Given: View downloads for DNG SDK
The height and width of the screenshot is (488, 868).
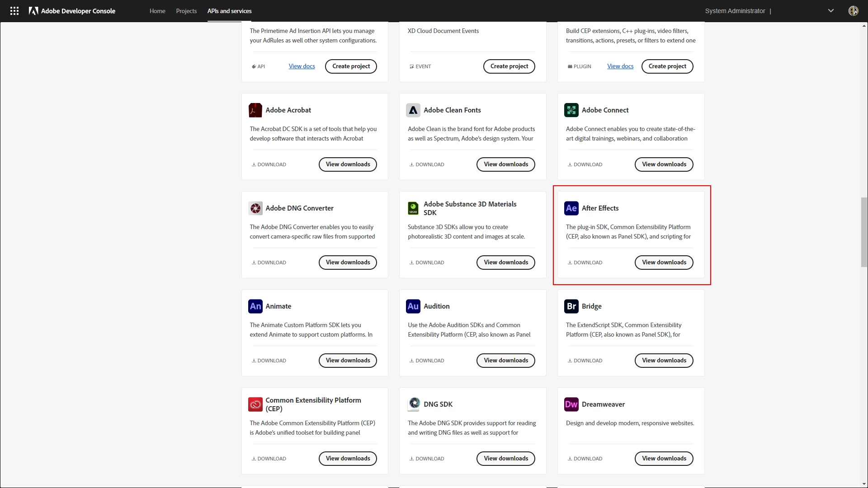Looking at the screenshot, I should coord(506,459).
